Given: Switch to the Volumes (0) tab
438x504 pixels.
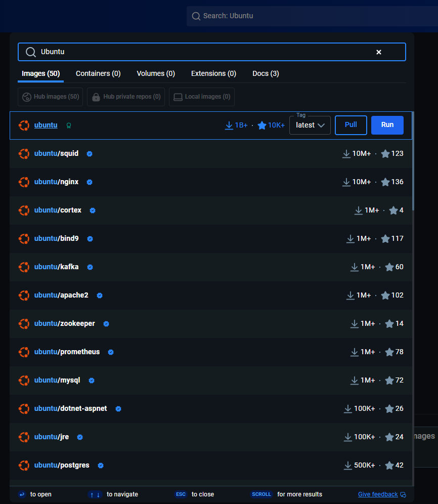Looking at the screenshot, I should tap(156, 73).
